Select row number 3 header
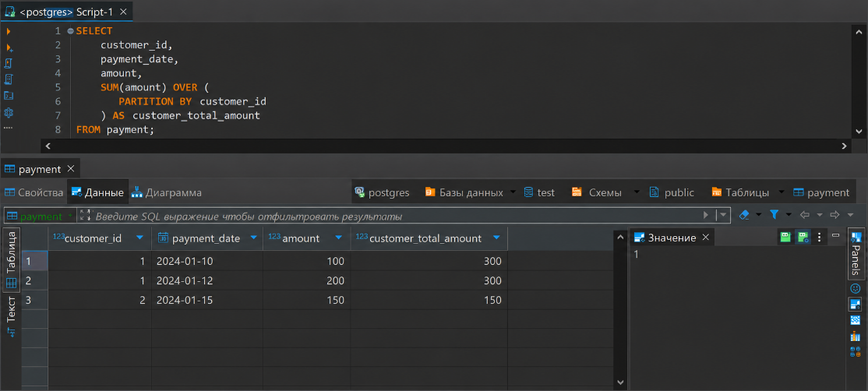Image resolution: width=868 pixels, height=391 pixels. [x=34, y=301]
